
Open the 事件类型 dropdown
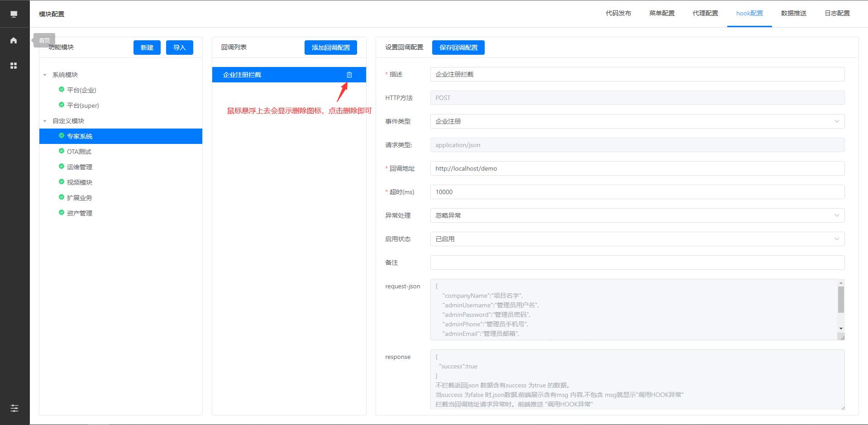point(637,121)
